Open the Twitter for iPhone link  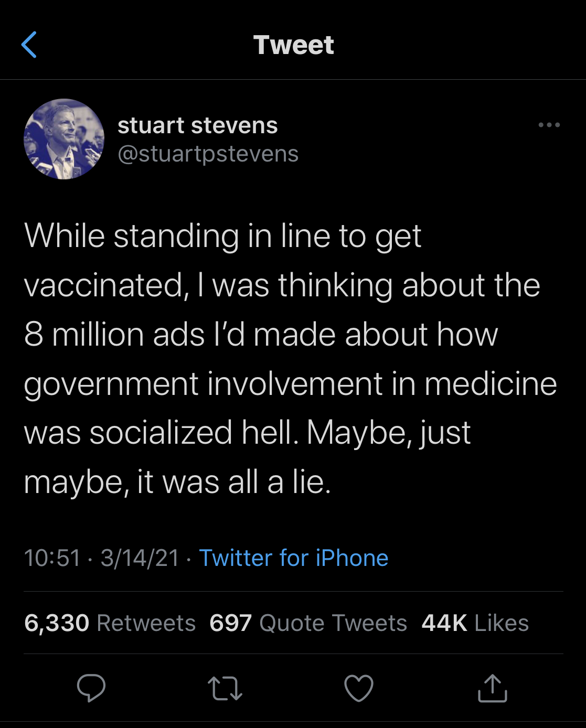click(294, 558)
